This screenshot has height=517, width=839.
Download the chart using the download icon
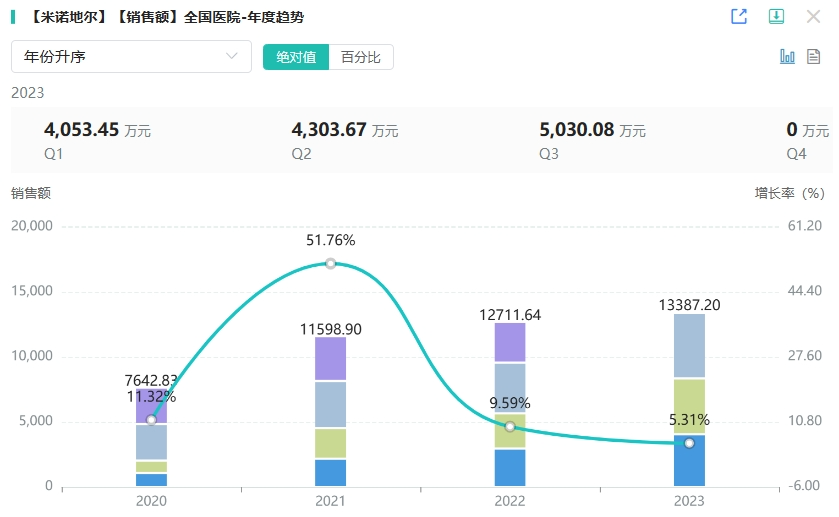(x=775, y=17)
